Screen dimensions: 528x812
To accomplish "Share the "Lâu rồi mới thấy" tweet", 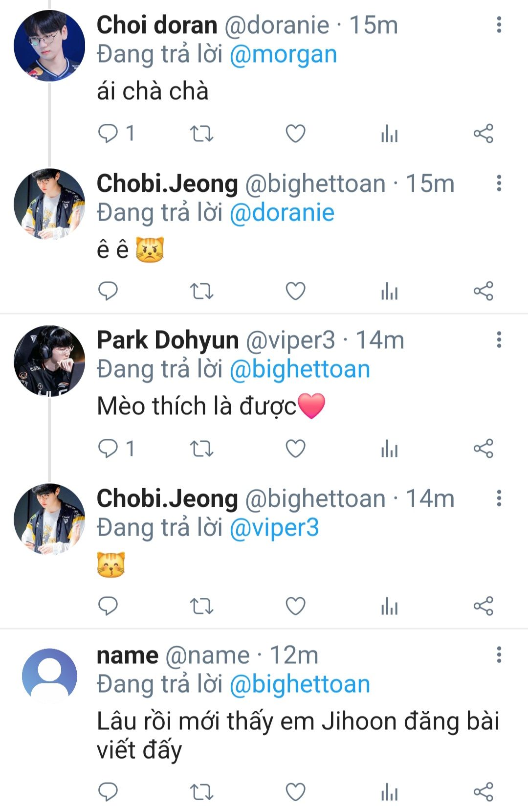I will pyautogui.click(x=483, y=791).
